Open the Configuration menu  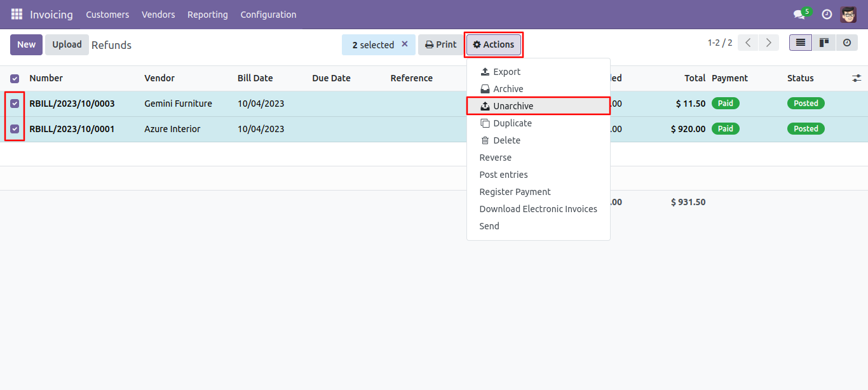268,14
